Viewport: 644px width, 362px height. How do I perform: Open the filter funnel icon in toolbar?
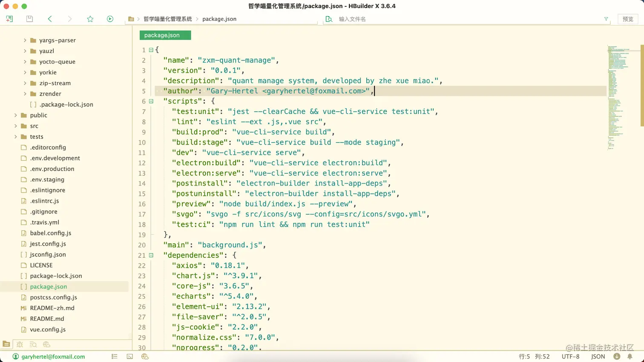coord(606,19)
